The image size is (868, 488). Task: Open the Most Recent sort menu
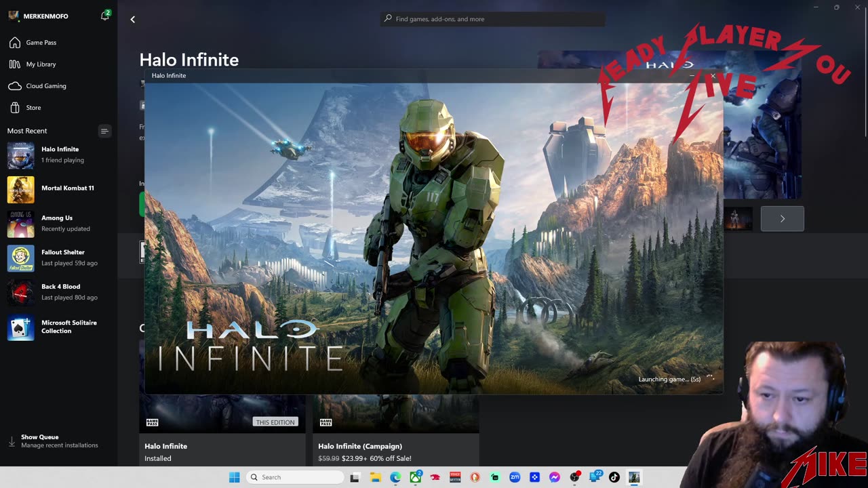pyautogui.click(x=104, y=131)
